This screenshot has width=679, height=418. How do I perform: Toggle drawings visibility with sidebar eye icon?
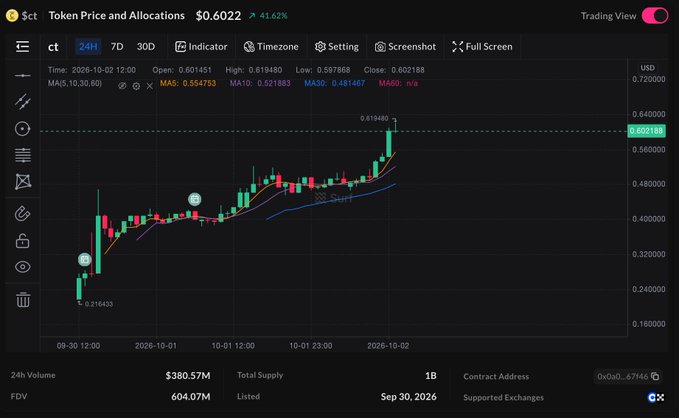[x=23, y=267]
